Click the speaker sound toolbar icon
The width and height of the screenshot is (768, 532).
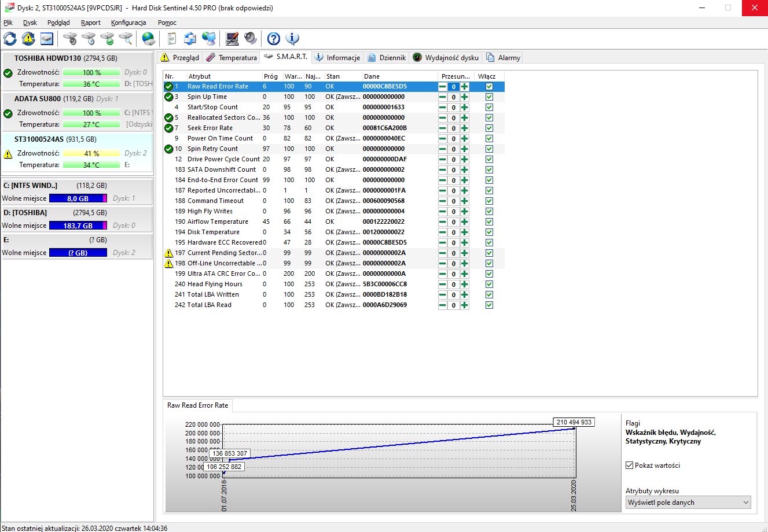pos(251,39)
